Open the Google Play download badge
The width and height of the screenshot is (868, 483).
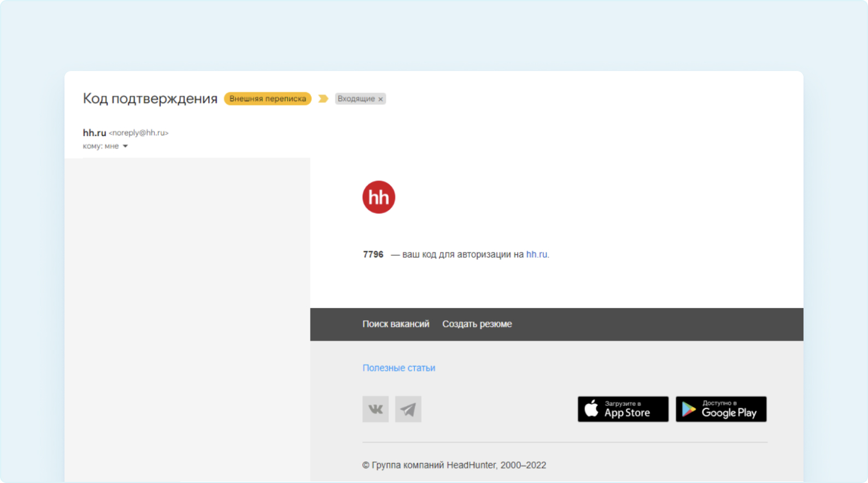pos(720,409)
